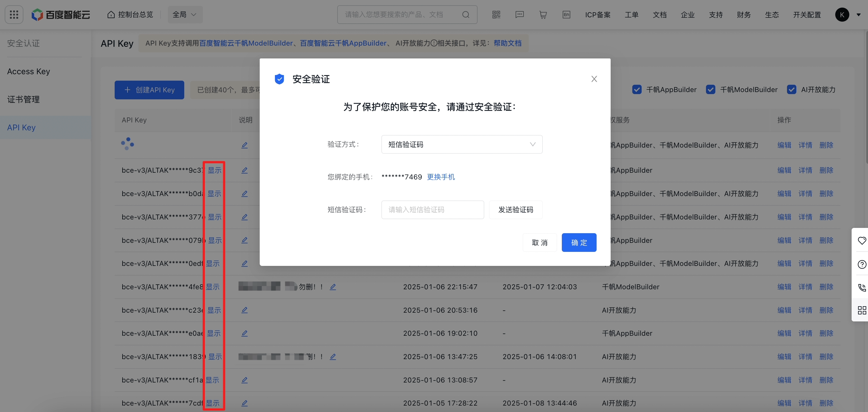Open 企业 menu item

[x=687, y=15]
